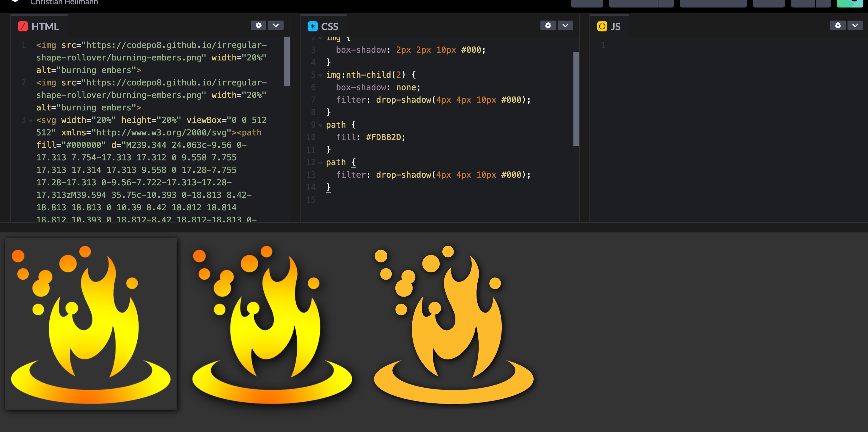Expand CSS panel chevron dropdown
Viewport: 868px width, 432px height.
coord(565,25)
